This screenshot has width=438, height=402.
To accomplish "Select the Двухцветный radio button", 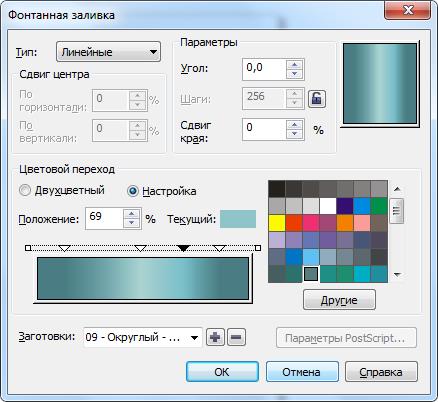I will click(x=25, y=191).
